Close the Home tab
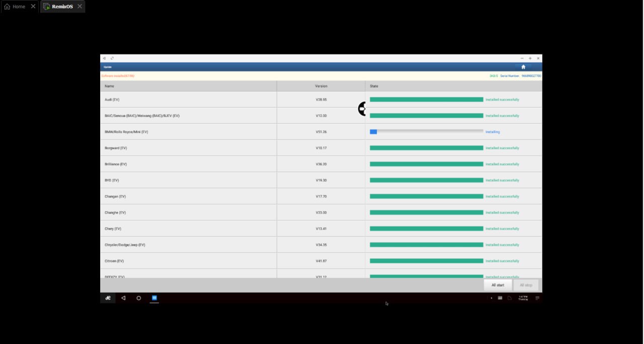This screenshot has height=344, width=644. pyautogui.click(x=33, y=7)
